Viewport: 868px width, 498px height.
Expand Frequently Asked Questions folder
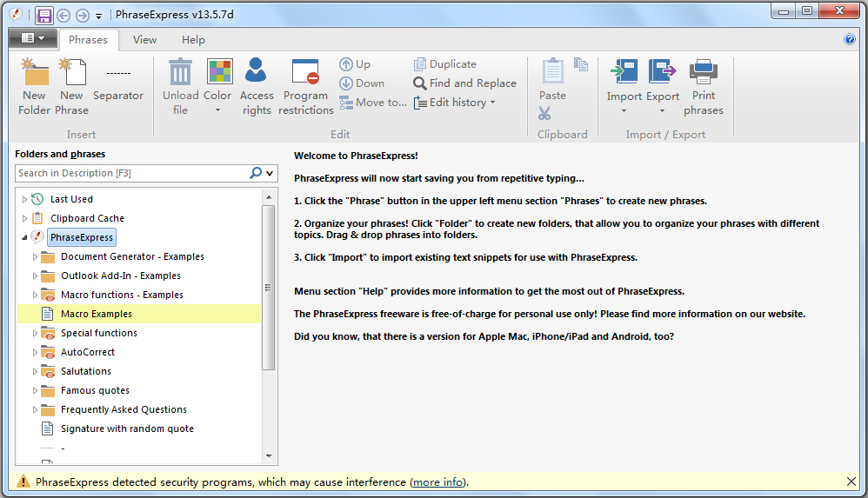pos(35,409)
